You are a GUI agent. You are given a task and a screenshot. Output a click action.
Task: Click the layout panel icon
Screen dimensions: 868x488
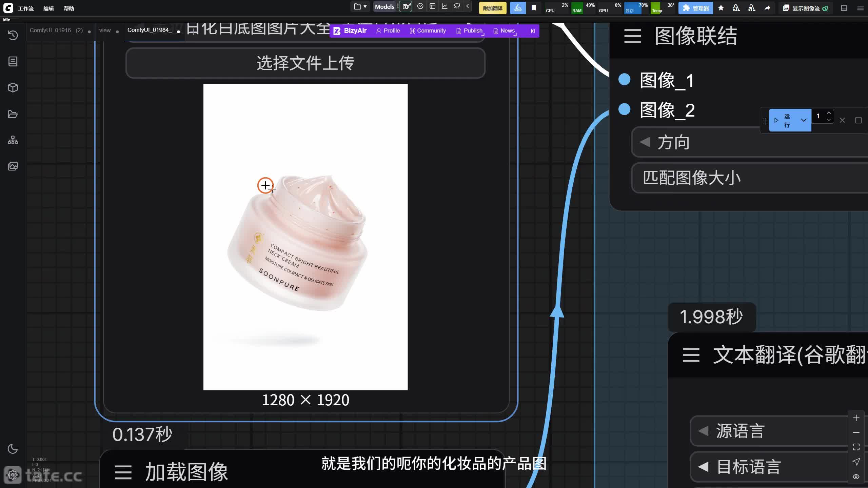coord(432,6)
